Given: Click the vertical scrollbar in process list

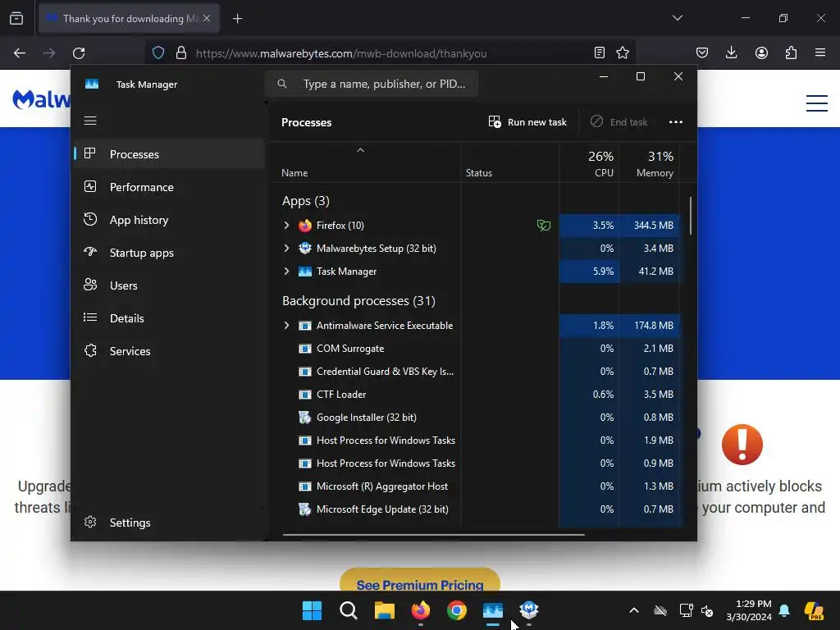Looking at the screenshot, I should pos(691,216).
